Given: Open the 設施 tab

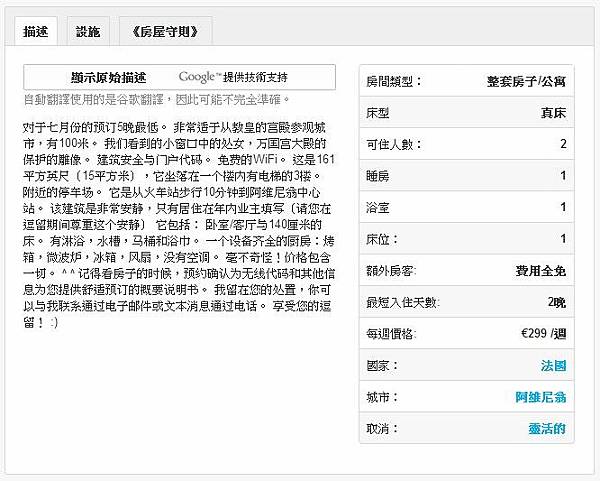Looking at the screenshot, I should [x=88, y=31].
